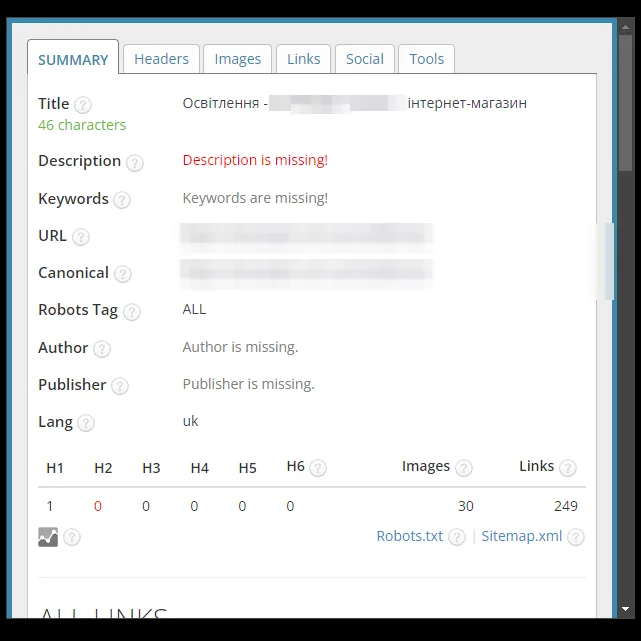The height and width of the screenshot is (641, 641).
Task: Click the H3 column header
Action: click(x=151, y=468)
